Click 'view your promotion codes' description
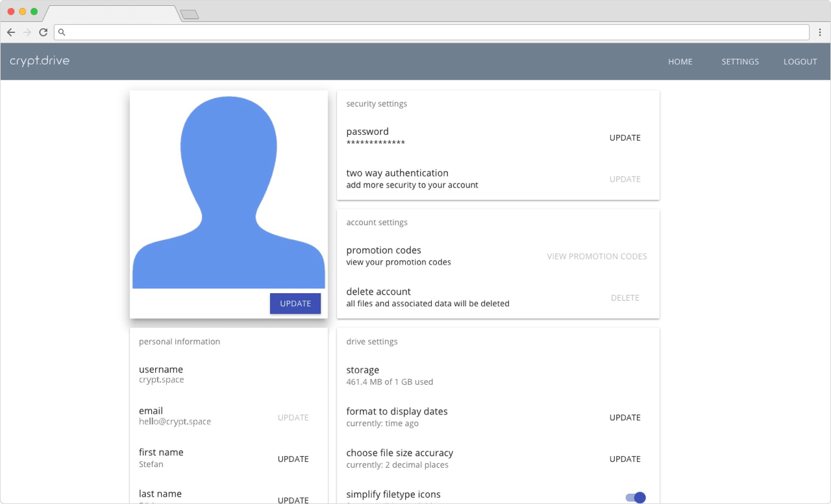The height and width of the screenshot is (504, 831). click(399, 262)
